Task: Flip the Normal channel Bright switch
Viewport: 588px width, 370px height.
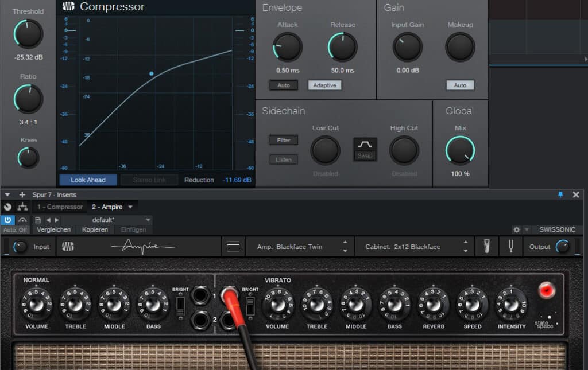Action: click(x=180, y=306)
